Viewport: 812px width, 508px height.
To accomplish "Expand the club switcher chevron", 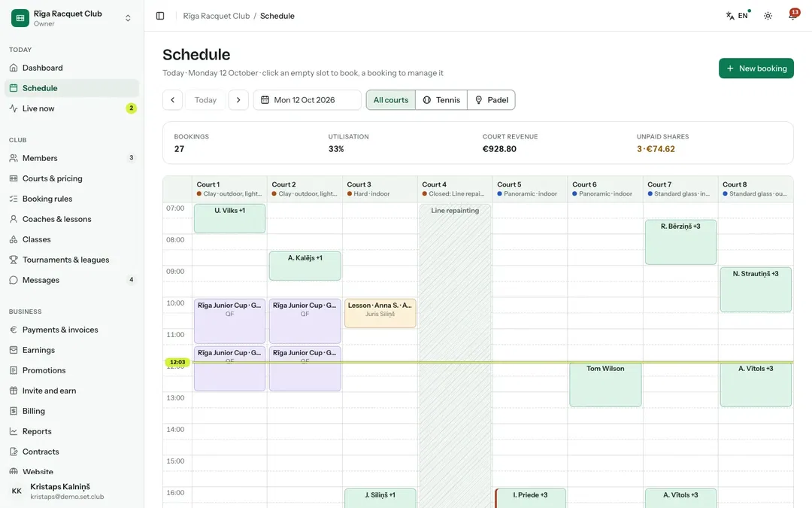I will tap(128, 18).
